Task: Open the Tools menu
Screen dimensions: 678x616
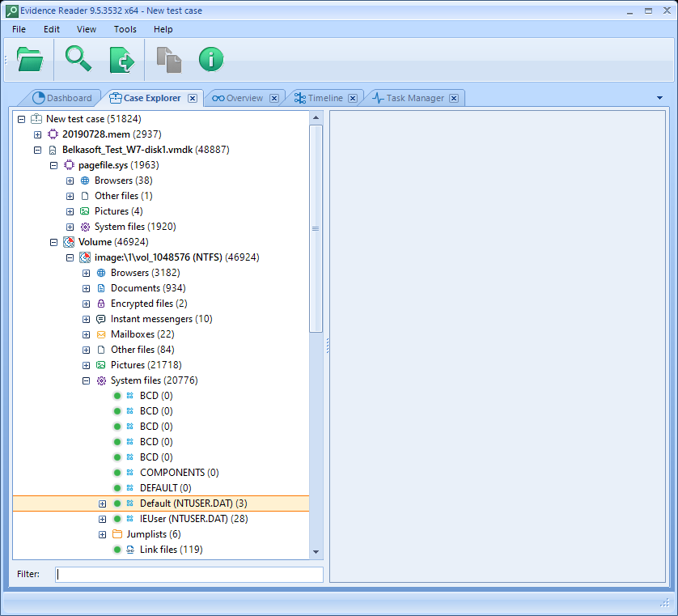Action: pos(125,29)
